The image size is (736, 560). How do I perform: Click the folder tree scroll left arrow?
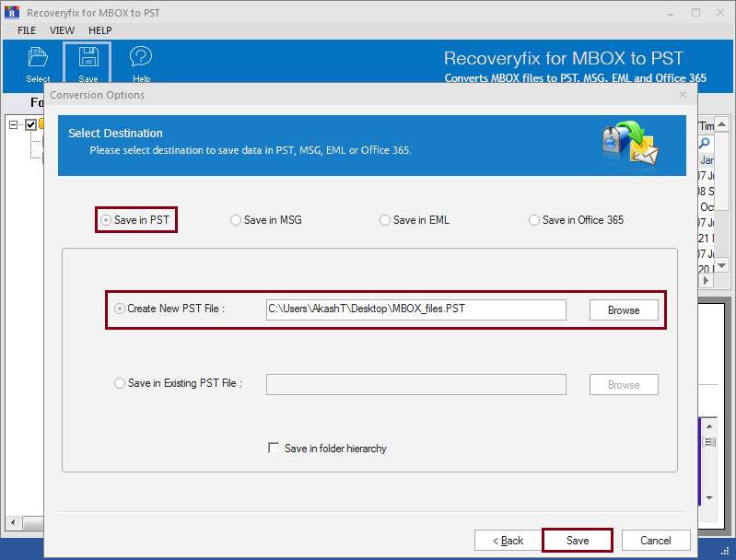pos(13,522)
